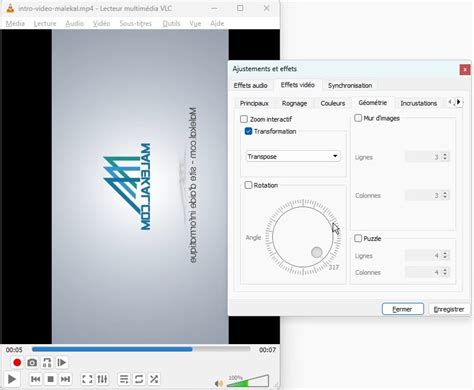Toggle the shuffle/random icon
The width and height of the screenshot is (474, 390).
click(x=154, y=379)
